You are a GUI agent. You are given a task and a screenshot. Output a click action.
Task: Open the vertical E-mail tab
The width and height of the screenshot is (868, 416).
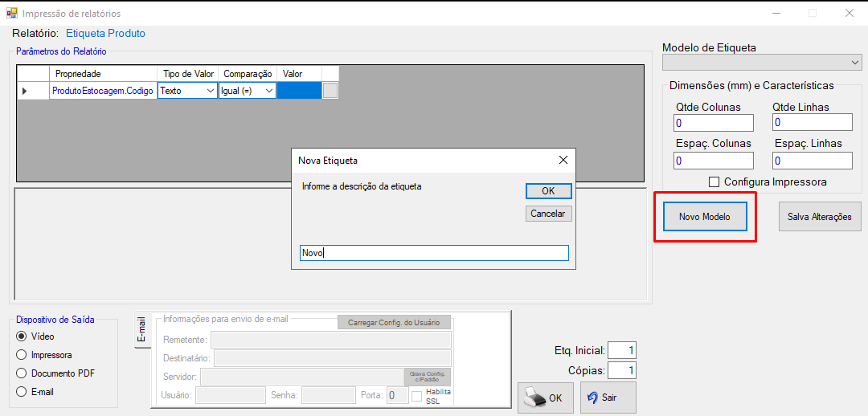point(141,329)
